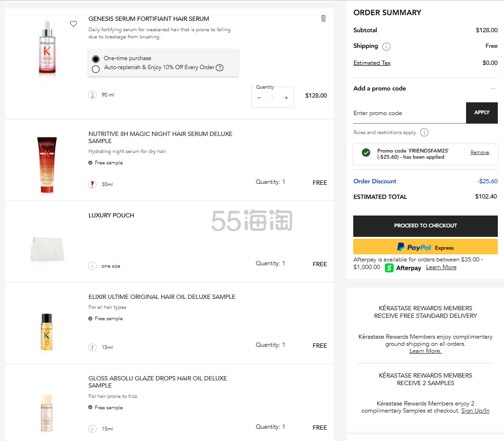Add Genesis serum to wishlist heart

coord(73,24)
